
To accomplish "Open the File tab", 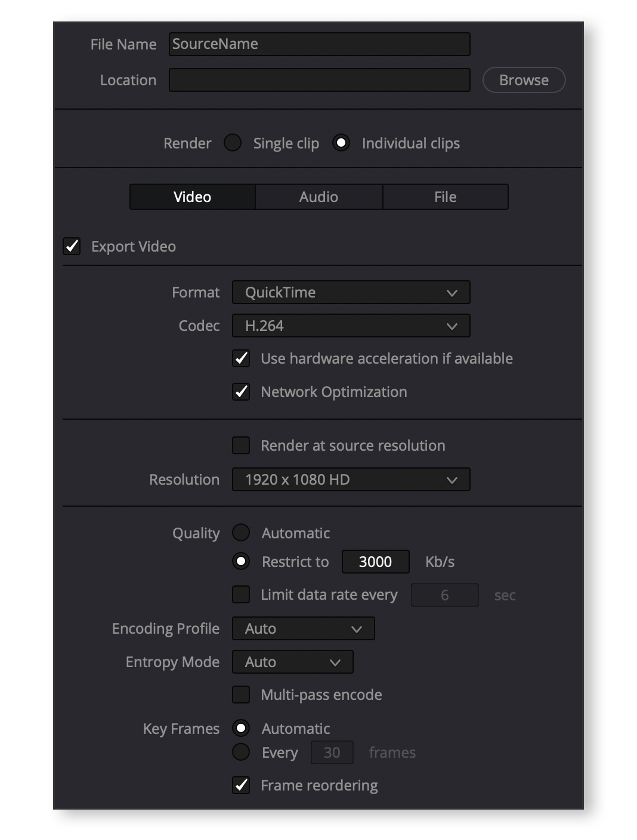I will pos(445,197).
